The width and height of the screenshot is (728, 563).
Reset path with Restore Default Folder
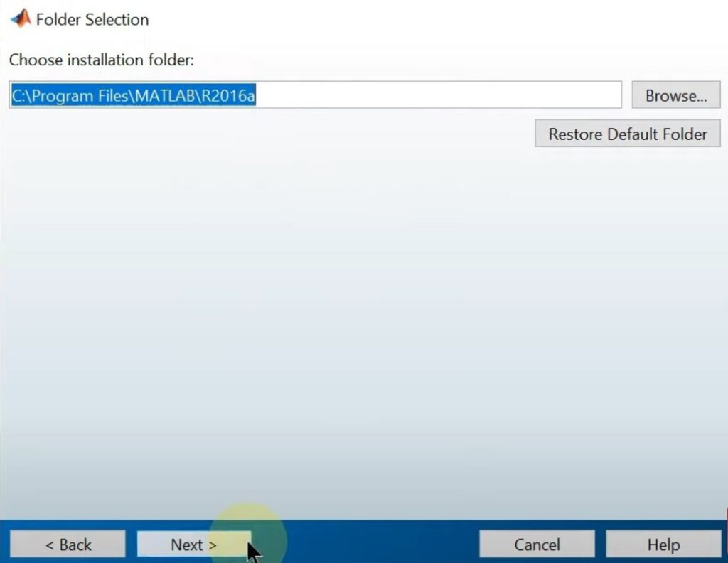pyautogui.click(x=627, y=133)
